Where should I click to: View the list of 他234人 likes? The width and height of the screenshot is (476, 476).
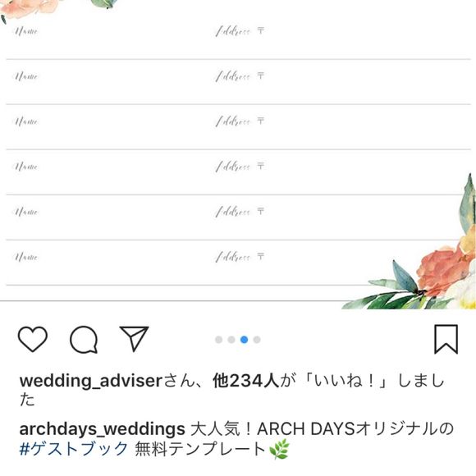pos(245,381)
